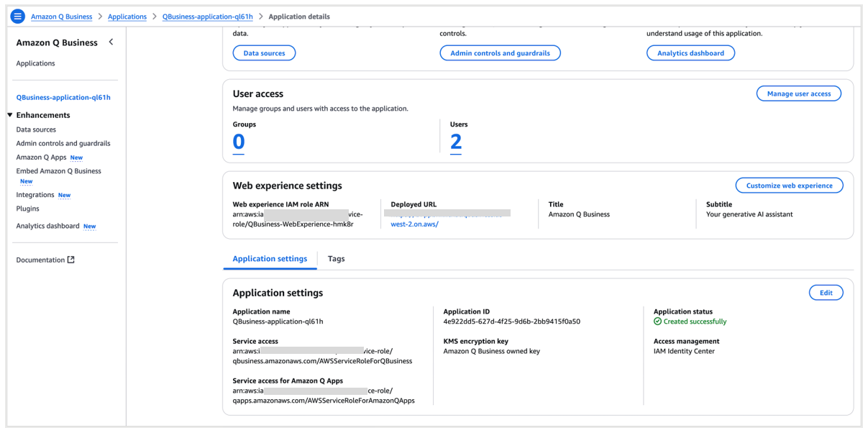This screenshot has width=868, height=433.
Task: Open Plugins sidebar item
Action: [28, 209]
